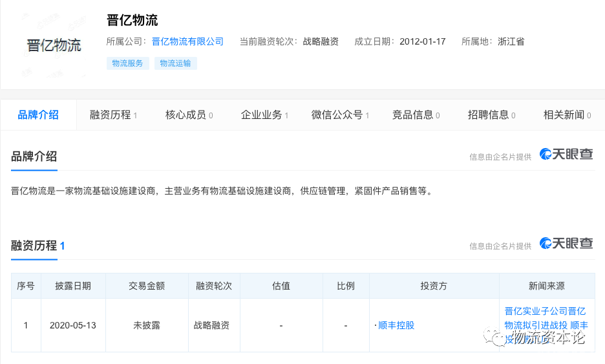Image resolution: width=605 pixels, height=364 pixels.
Task: Click 信息由企名片提供 in 融资历程 section
Action: click(500, 246)
